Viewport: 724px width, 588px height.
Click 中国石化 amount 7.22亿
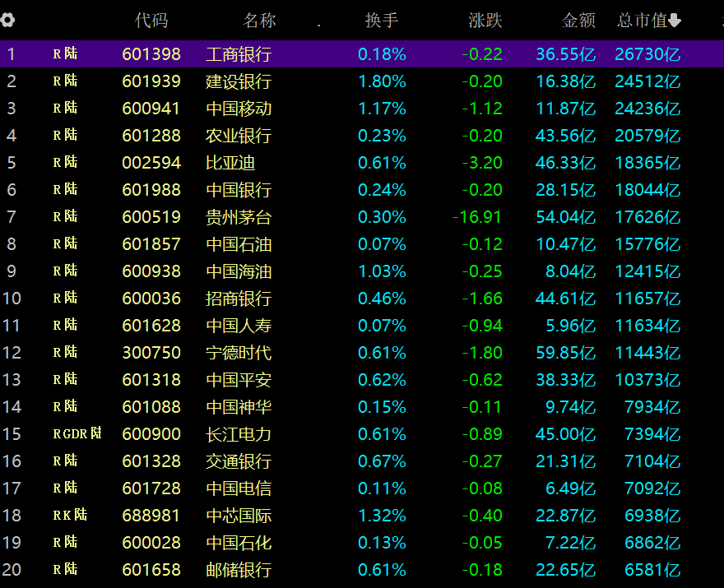click(x=571, y=543)
